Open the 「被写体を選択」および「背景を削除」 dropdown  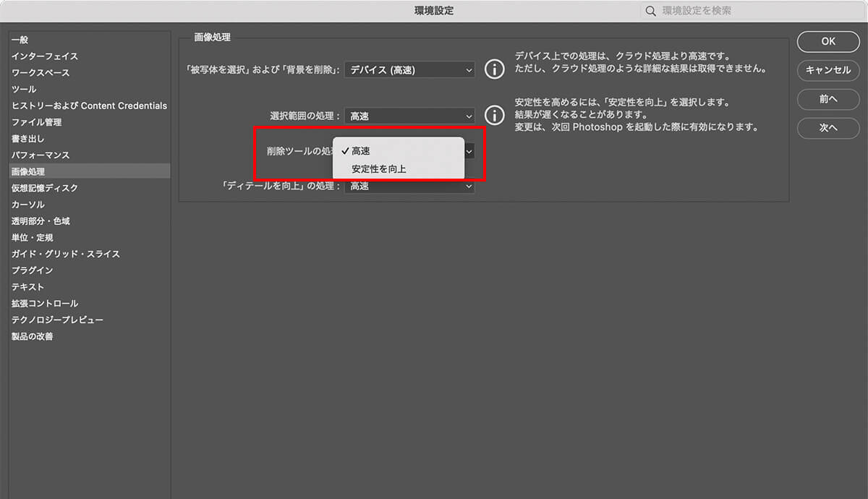click(409, 70)
